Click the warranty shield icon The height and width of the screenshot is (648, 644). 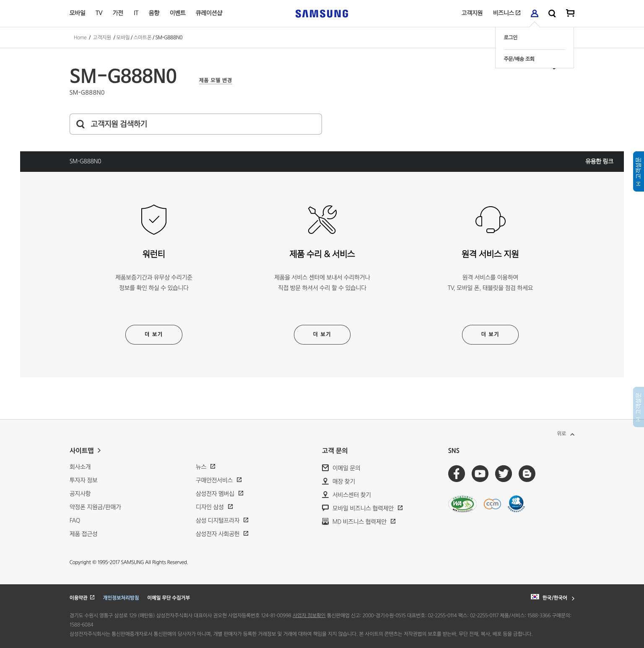point(154,220)
